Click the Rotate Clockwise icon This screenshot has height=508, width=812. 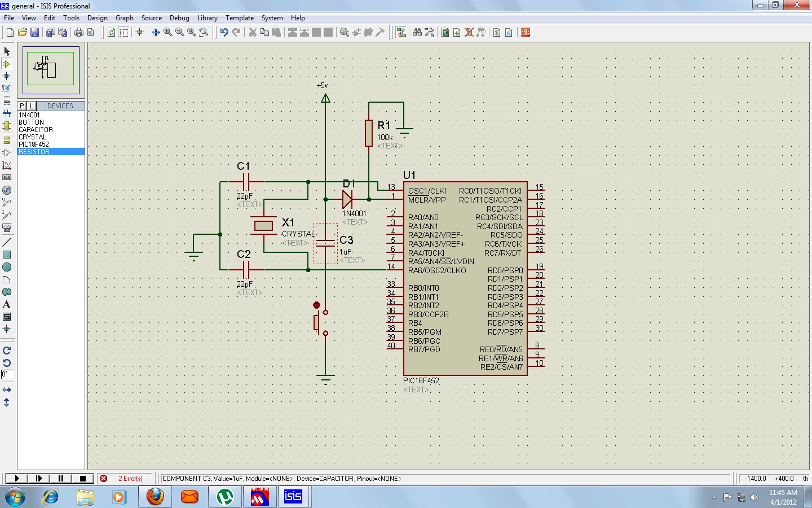tap(7, 351)
